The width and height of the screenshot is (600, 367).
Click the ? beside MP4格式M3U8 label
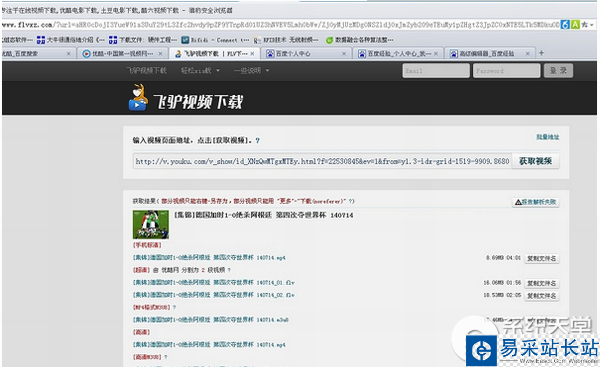coord(174,307)
